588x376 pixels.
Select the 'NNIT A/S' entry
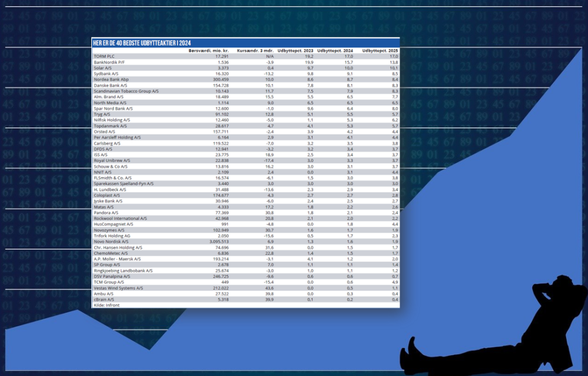coord(103,172)
